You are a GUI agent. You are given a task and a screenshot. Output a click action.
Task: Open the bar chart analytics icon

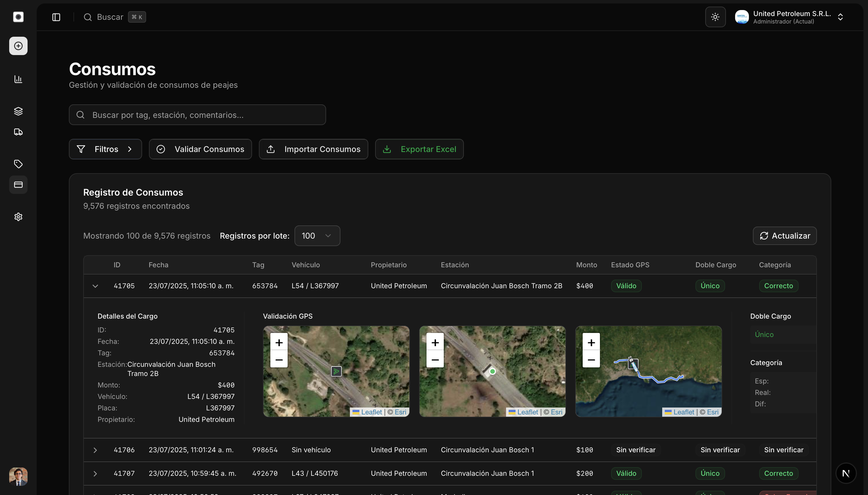[18, 79]
